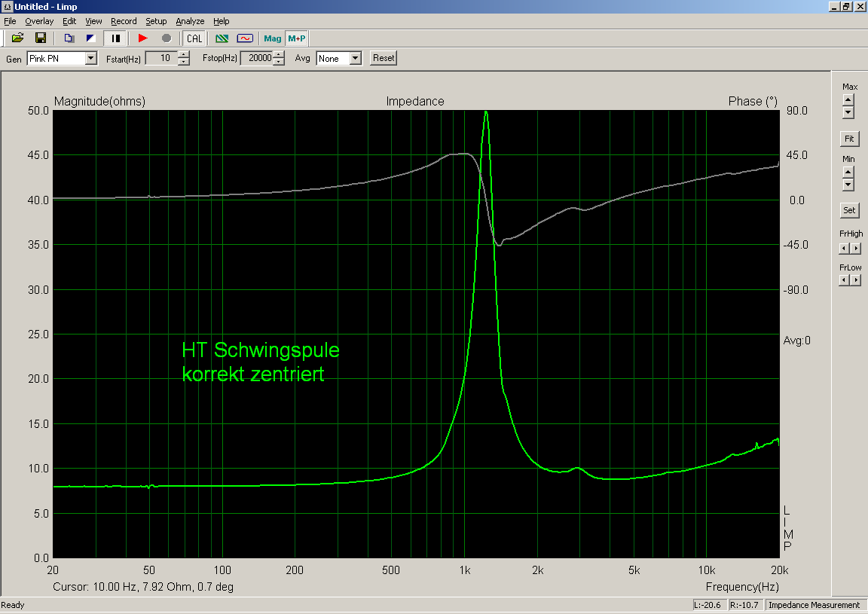The width and height of the screenshot is (868, 614).
Task: Click the Reset button
Action: (383, 58)
